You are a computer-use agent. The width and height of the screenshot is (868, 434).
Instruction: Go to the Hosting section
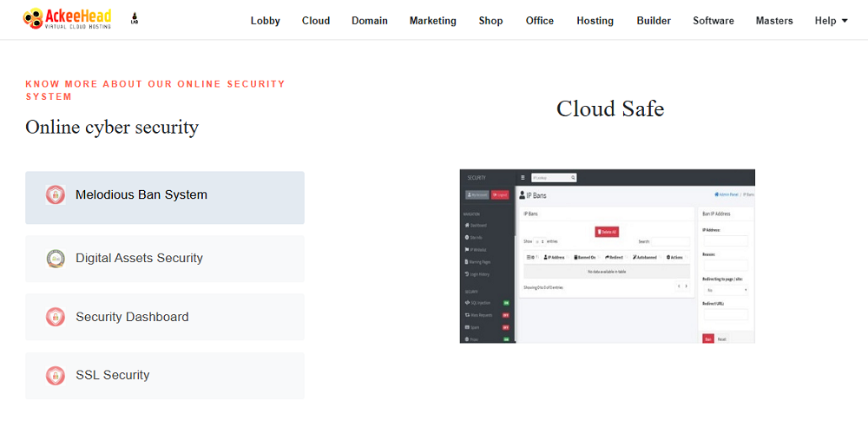pyautogui.click(x=595, y=21)
